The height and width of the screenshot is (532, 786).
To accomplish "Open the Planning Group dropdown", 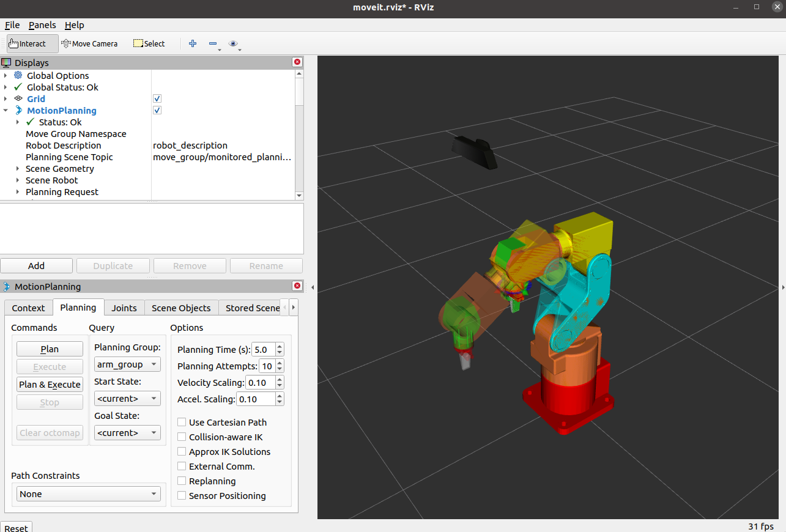I will point(127,364).
